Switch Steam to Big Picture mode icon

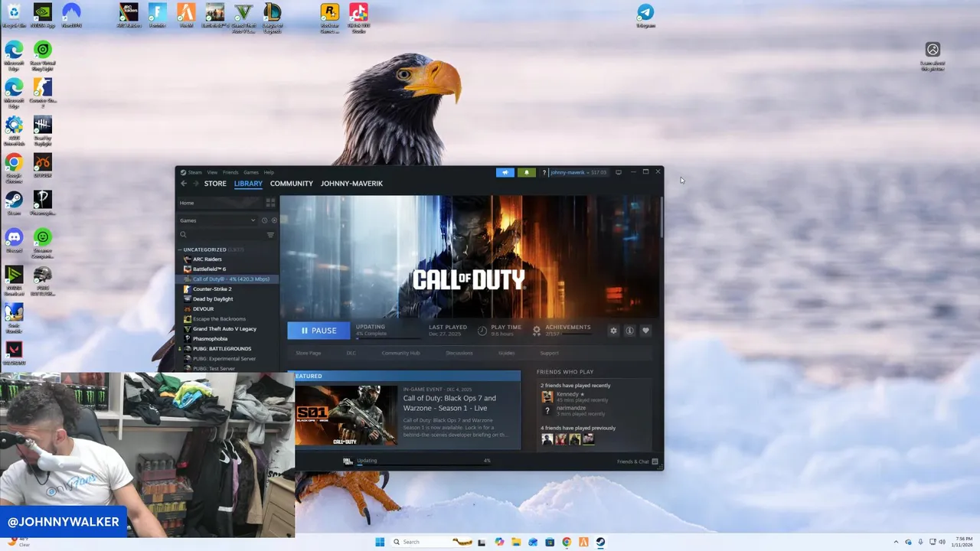619,172
